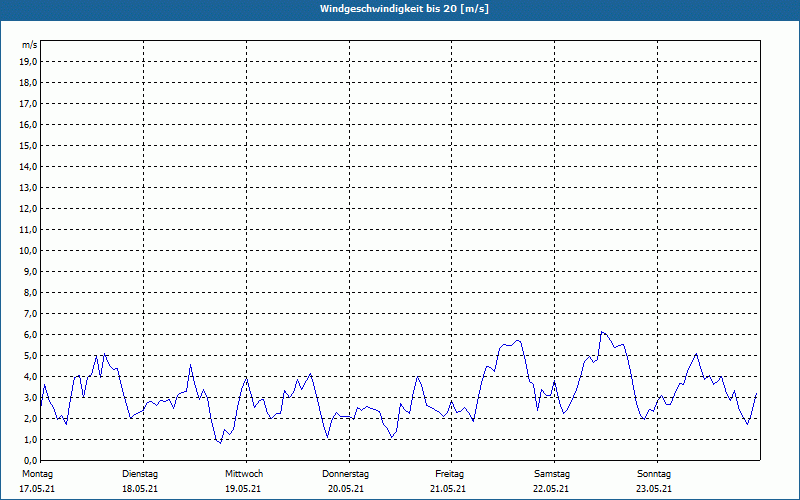The image size is (800, 500).
Task: Click the 20.05.21 date label
Action: [346, 489]
